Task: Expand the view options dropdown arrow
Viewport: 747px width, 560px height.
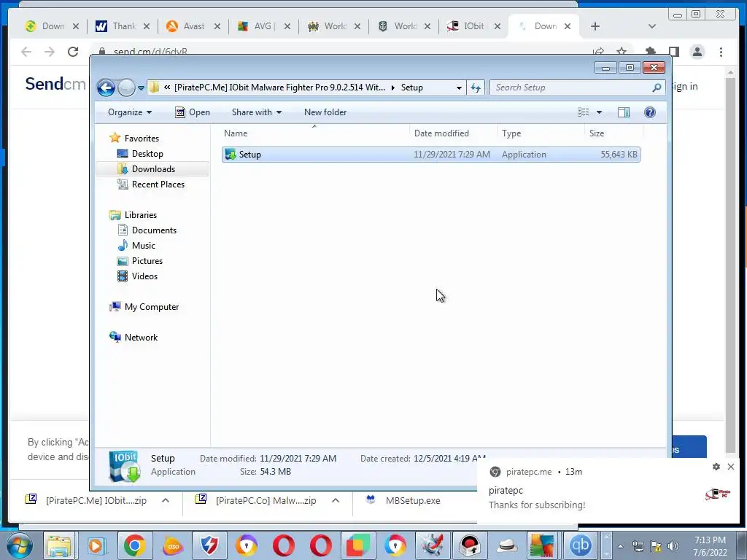Action: (600, 112)
